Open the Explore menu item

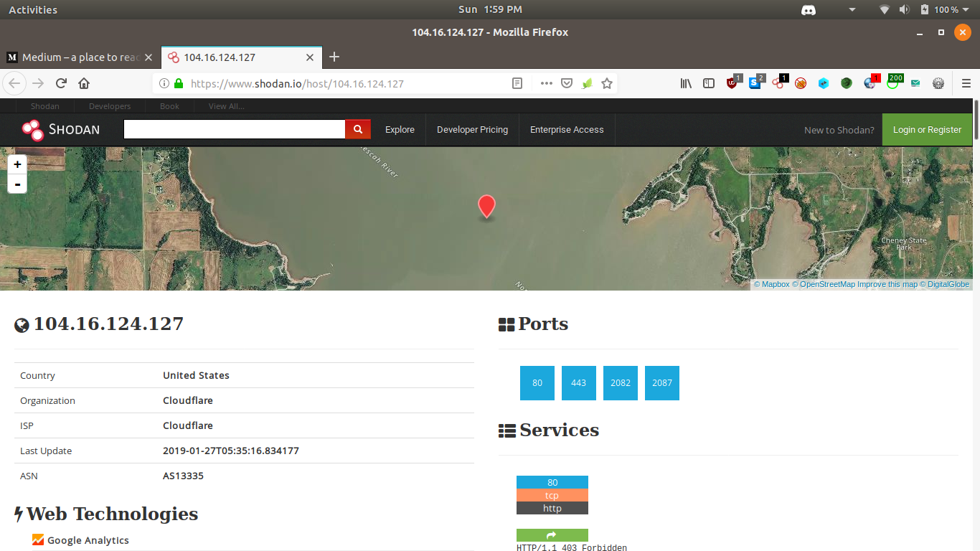tap(400, 130)
